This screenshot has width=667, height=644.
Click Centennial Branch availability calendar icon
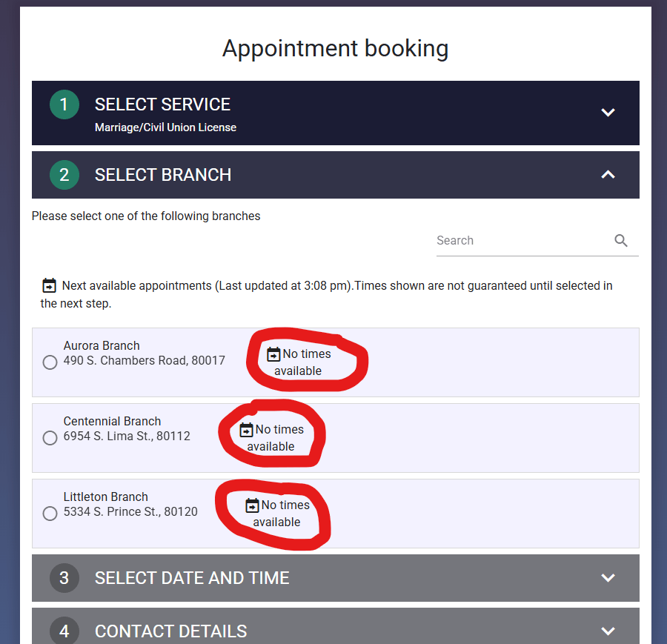246,430
